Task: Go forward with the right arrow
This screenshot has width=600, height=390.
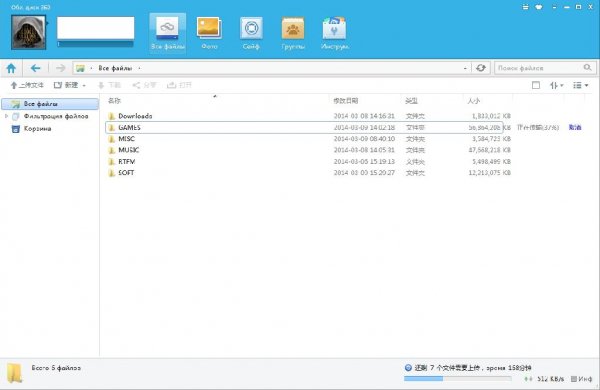Action: 60,68
